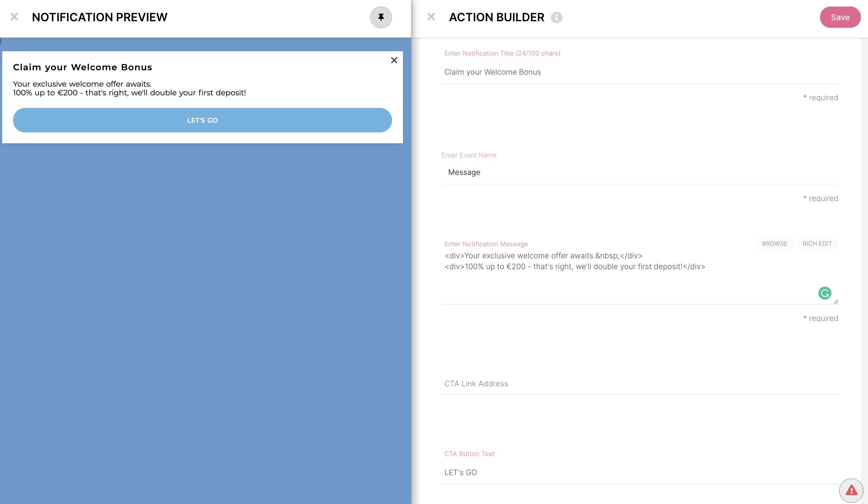This screenshot has height=504, width=868.
Task: Dismiss the Welcome Bonus notification popup
Action: coord(394,60)
